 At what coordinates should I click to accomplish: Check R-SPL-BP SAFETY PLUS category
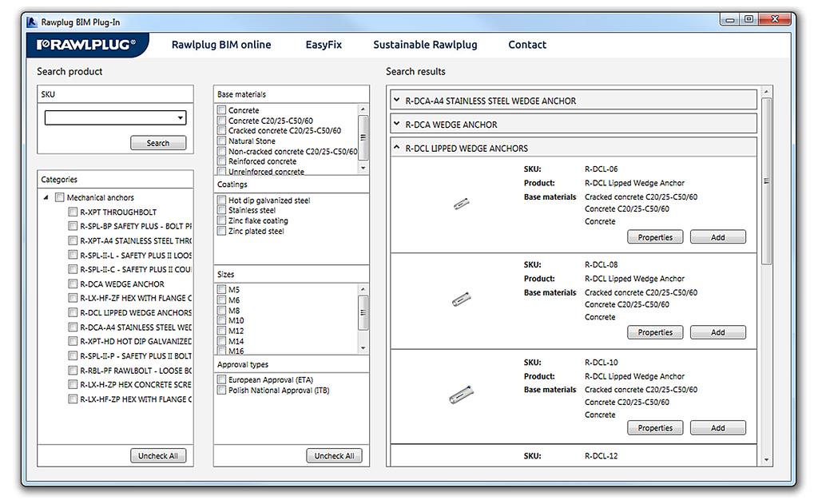[73, 226]
